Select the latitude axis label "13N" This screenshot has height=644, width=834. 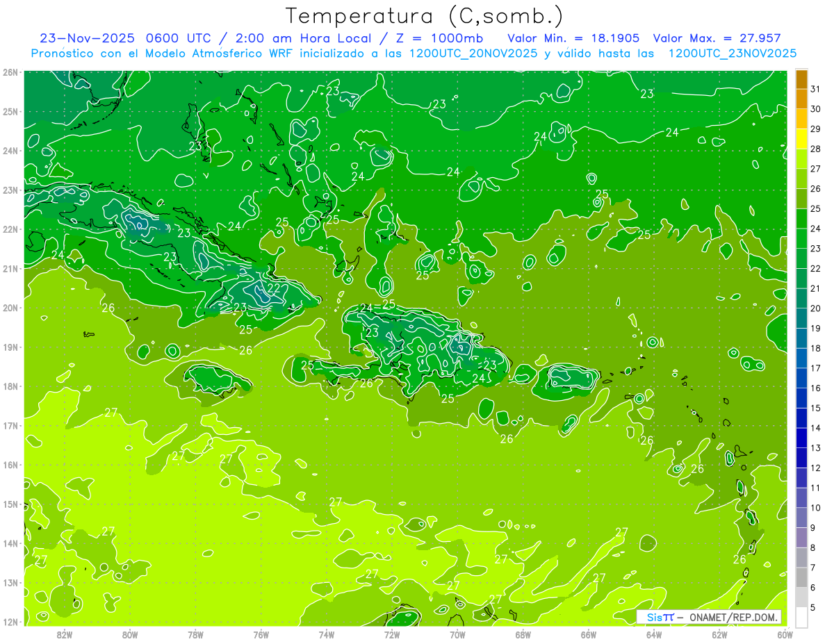[10, 582]
